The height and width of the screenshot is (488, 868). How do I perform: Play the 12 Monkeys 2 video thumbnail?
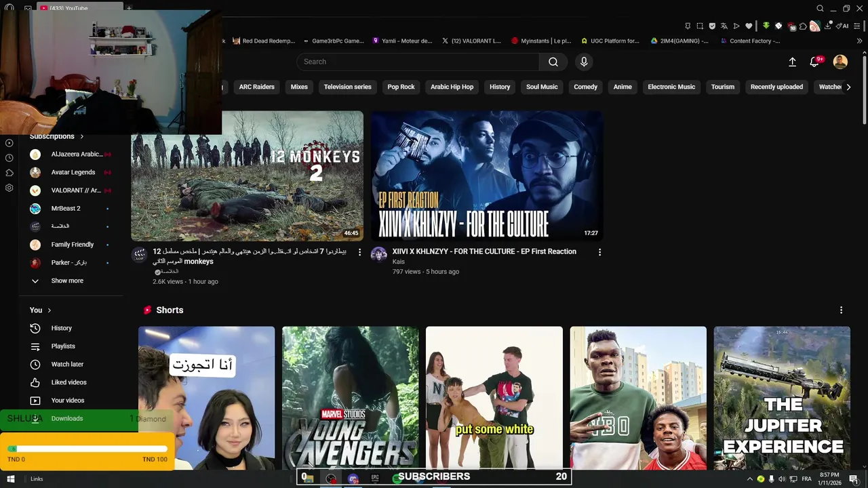tap(247, 176)
